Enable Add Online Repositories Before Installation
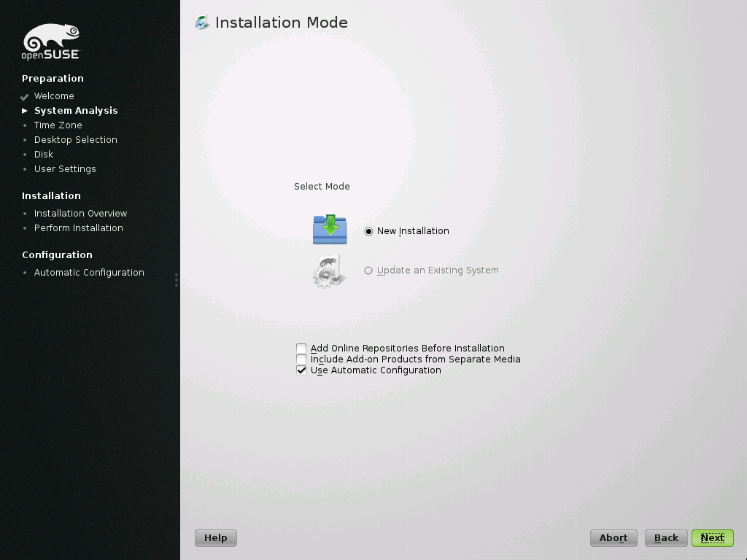The width and height of the screenshot is (747, 560). pos(301,349)
